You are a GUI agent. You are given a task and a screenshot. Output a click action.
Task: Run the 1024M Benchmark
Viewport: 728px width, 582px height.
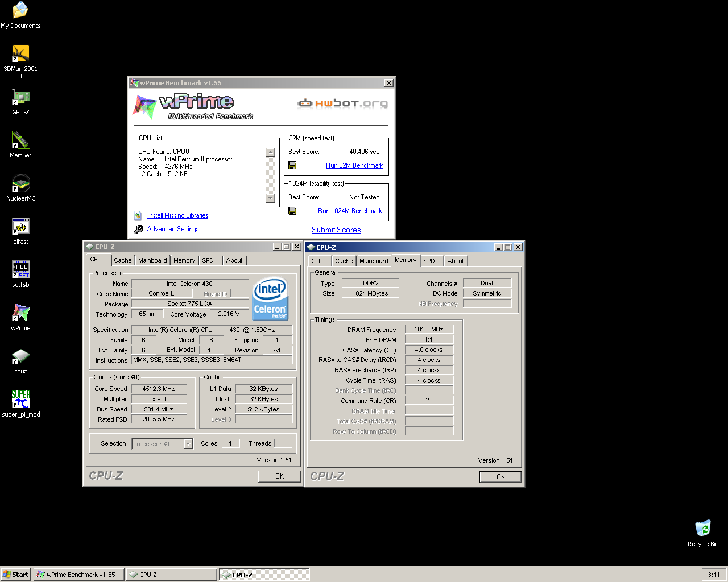tap(350, 211)
